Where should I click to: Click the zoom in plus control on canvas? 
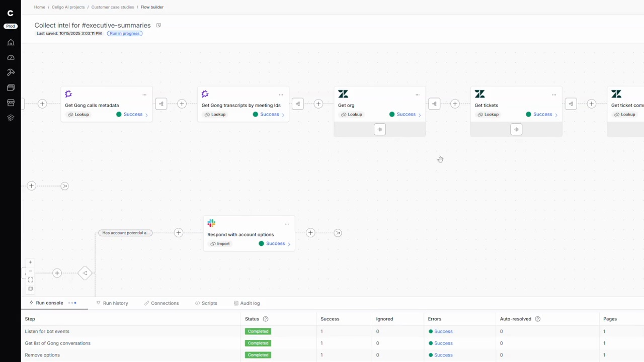(31, 262)
